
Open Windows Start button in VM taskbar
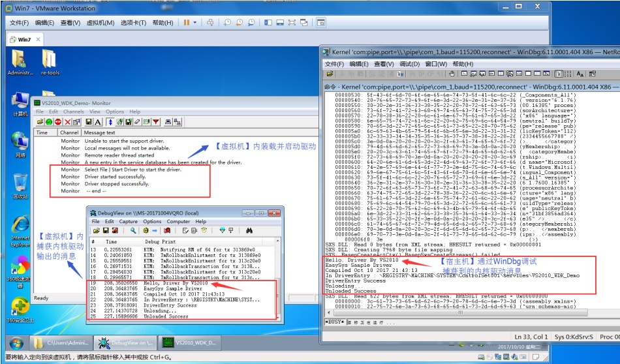[x=16, y=342]
